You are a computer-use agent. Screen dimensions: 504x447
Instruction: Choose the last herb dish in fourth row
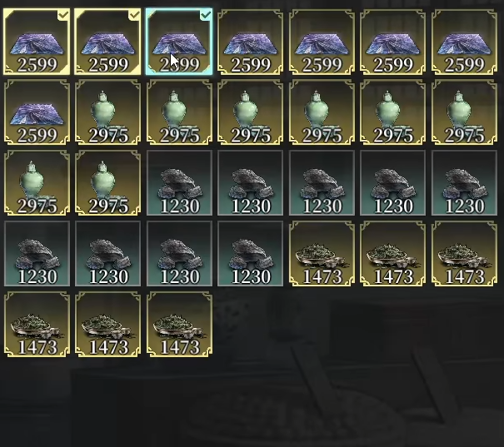click(x=464, y=254)
